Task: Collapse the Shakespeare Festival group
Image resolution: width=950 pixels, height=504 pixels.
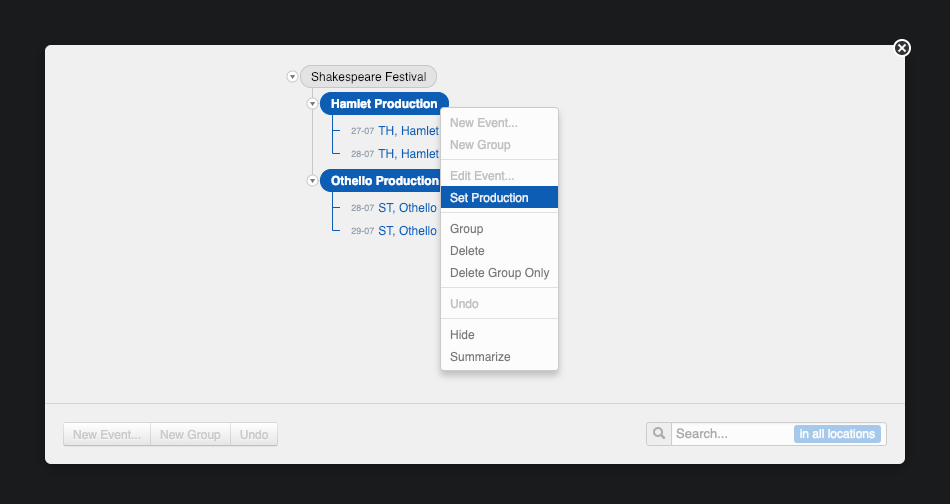Action: pos(292,77)
